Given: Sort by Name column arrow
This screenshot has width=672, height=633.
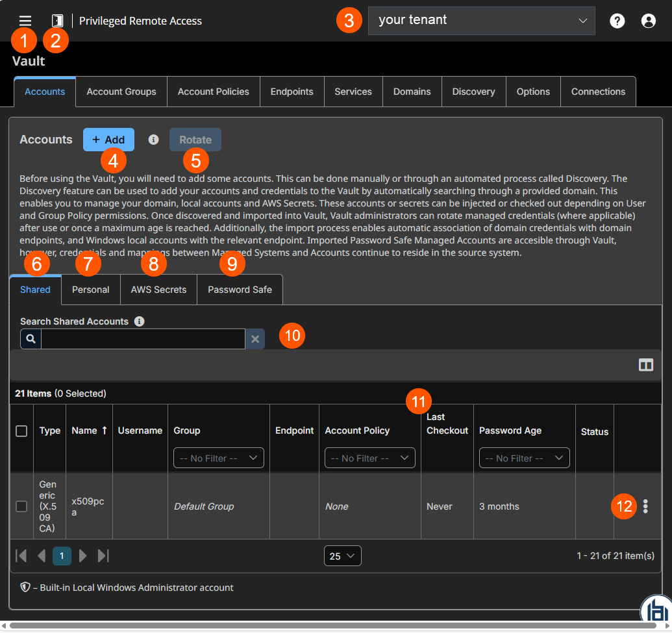Looking at the screenshot, I should 104,430.
